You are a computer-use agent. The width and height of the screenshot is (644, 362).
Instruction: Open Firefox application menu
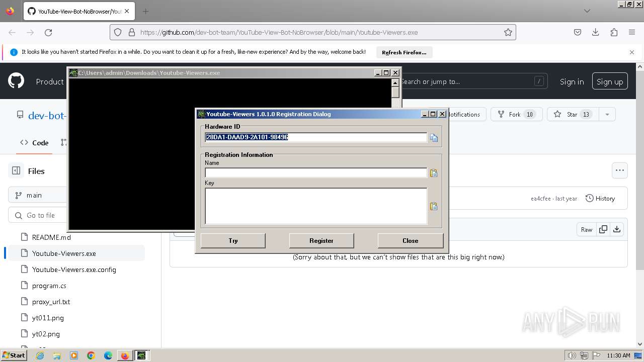point(632,32)
